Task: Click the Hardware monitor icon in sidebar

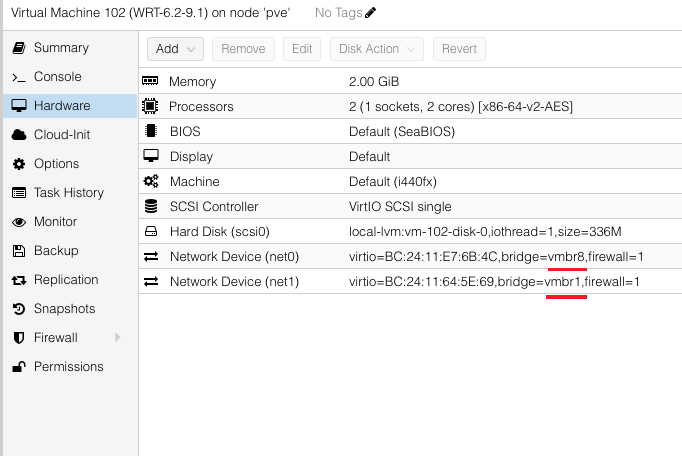Action: tap(19, 106)
